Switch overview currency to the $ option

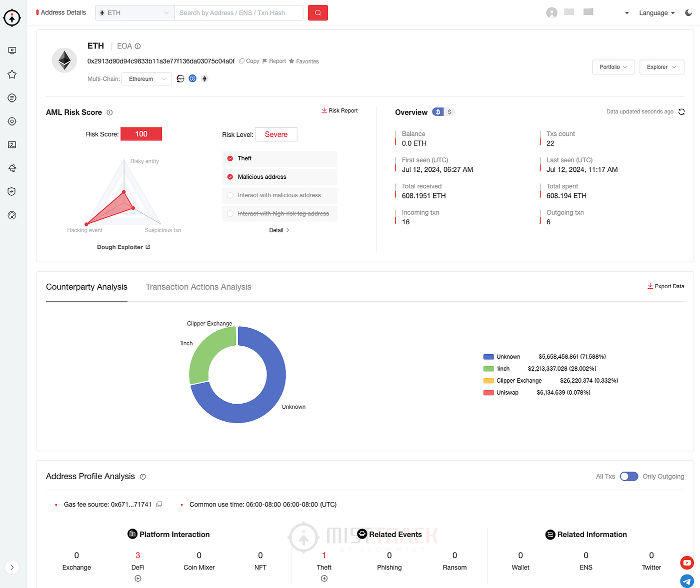449,112
